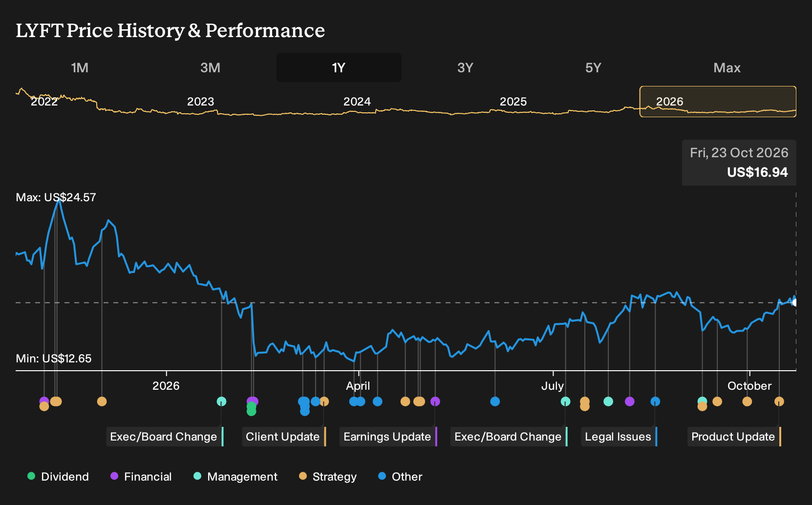Toggle the Dividend legend entry
This screenshot has height=505, width=812.
tap(58, 477)
